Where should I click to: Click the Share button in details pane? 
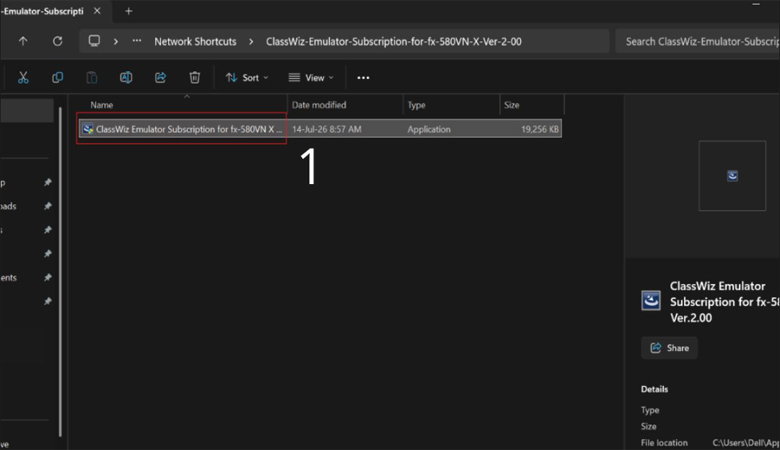(669, 348)
